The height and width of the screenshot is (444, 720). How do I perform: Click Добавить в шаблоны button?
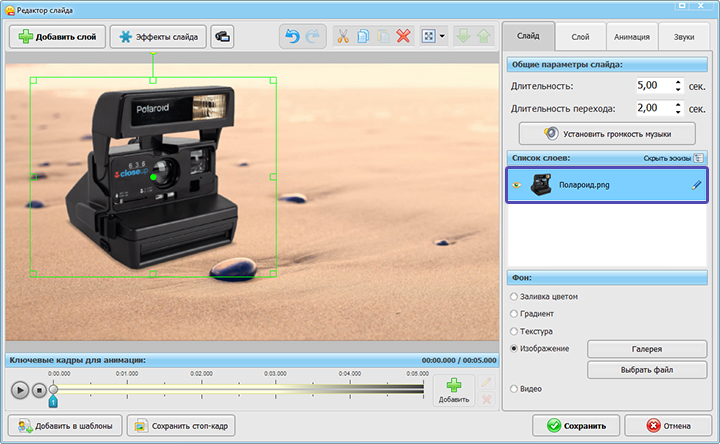[65, 426]
